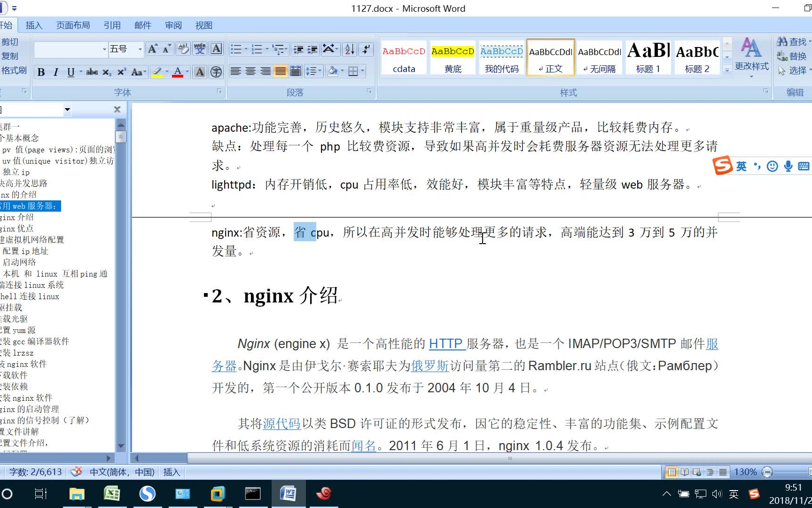Open underline style dropdown arrow
The height and width of the screenshot is (508, 812).
(80, 71)
